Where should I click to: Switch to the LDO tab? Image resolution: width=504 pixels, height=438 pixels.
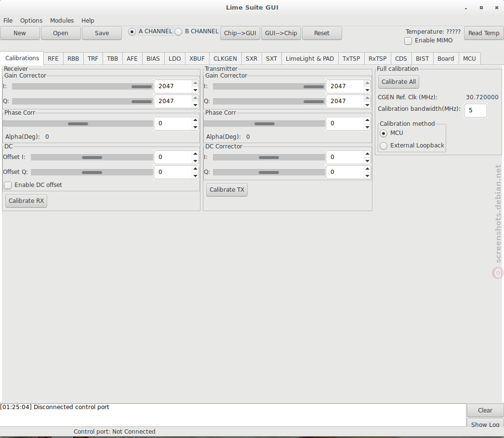click(175, 58)
